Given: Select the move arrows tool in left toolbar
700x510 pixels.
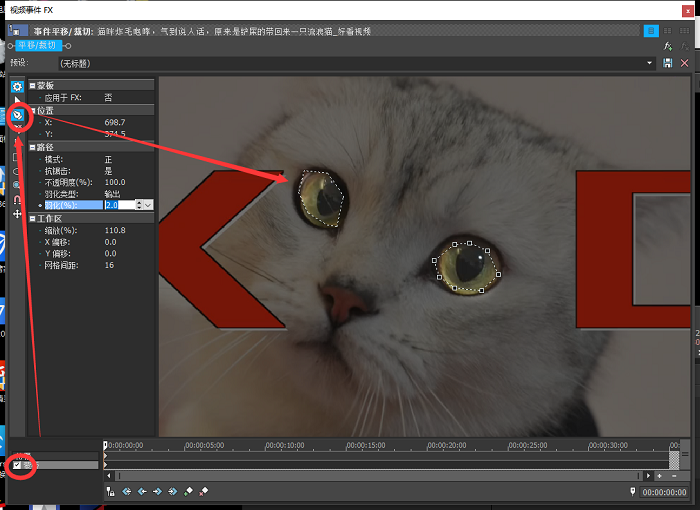Looking at the screenshot, I should 17,214.
